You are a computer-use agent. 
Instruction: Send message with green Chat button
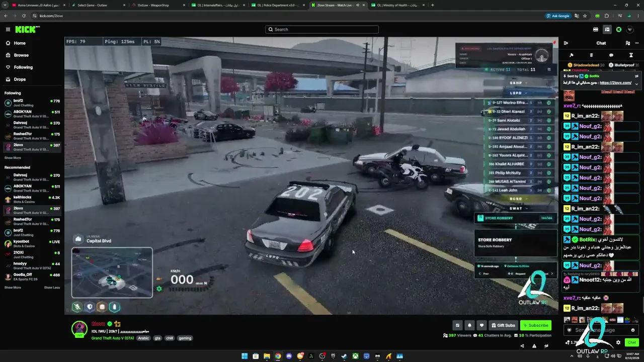(x=632, y=342)
